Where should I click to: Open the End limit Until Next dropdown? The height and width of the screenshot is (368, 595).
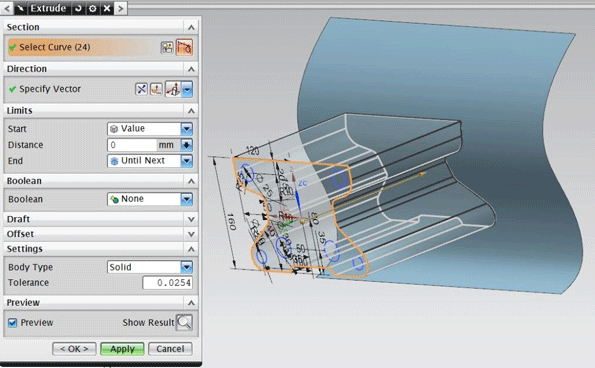pos(150,161)
